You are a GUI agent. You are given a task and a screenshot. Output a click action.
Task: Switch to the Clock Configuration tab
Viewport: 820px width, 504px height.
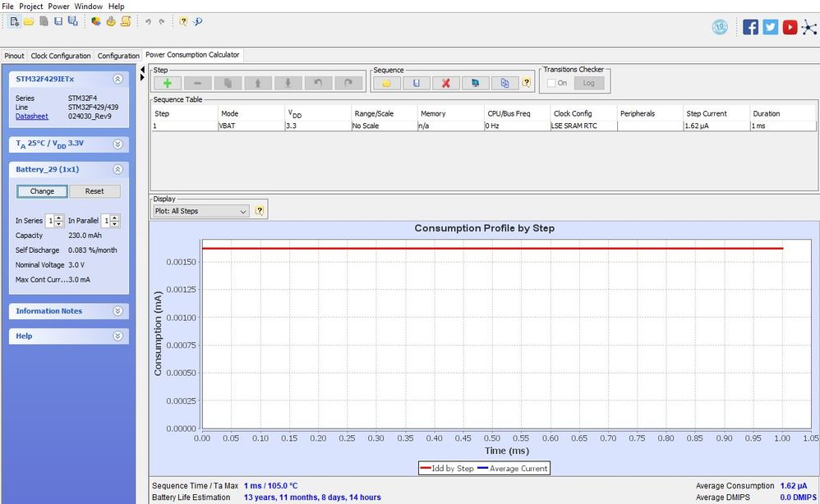[61, 56]
